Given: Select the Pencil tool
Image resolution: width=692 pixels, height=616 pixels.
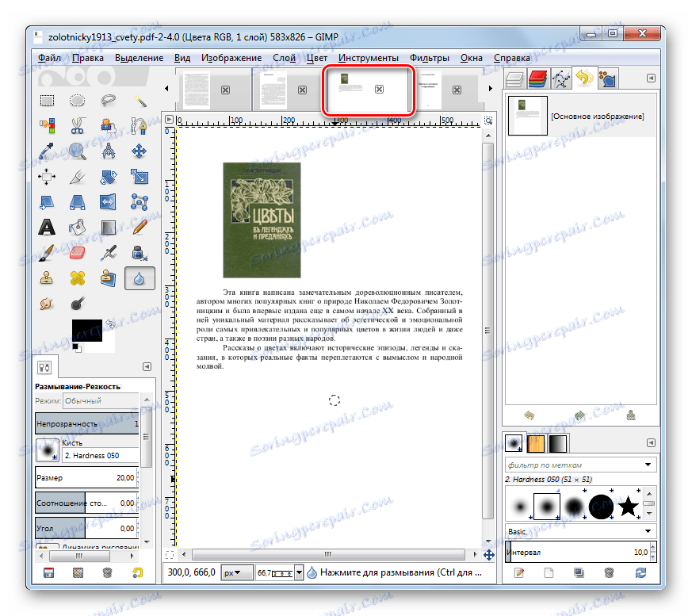Looking at the screenshot, I should coord(140,228).
